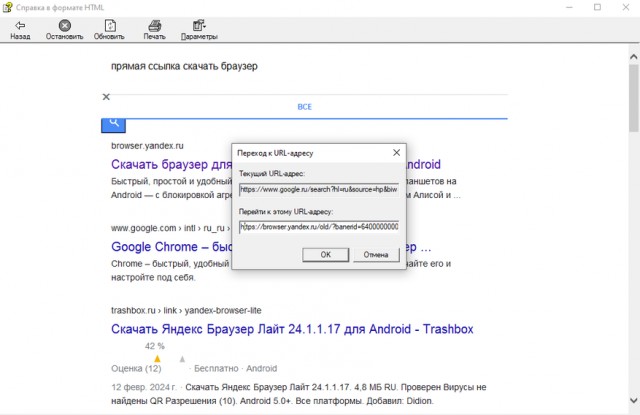The image size is (640, 415).
Task: Click the vertical scrollbar thumb
Action: pyautogui.click(x=633, y=98)
